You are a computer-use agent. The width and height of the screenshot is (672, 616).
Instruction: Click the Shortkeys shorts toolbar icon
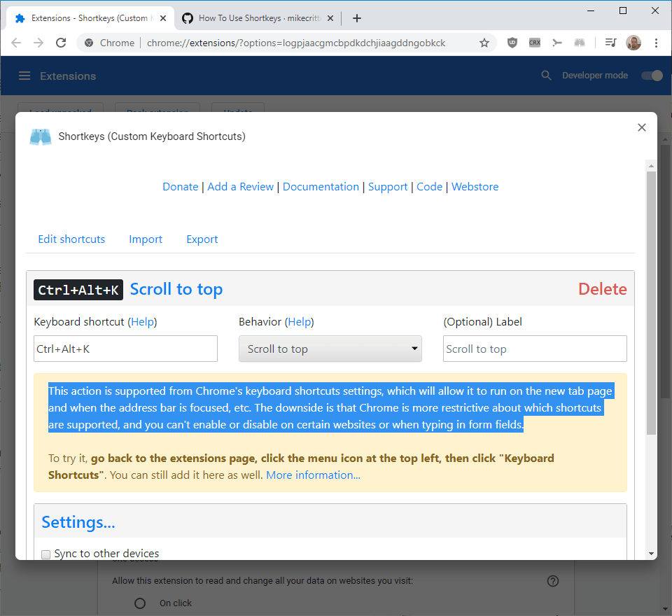(x=580, y=43)
